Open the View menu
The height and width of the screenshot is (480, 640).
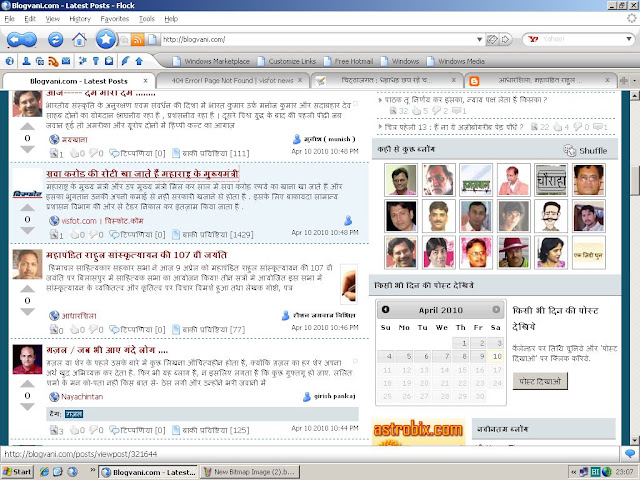(53, 19)
